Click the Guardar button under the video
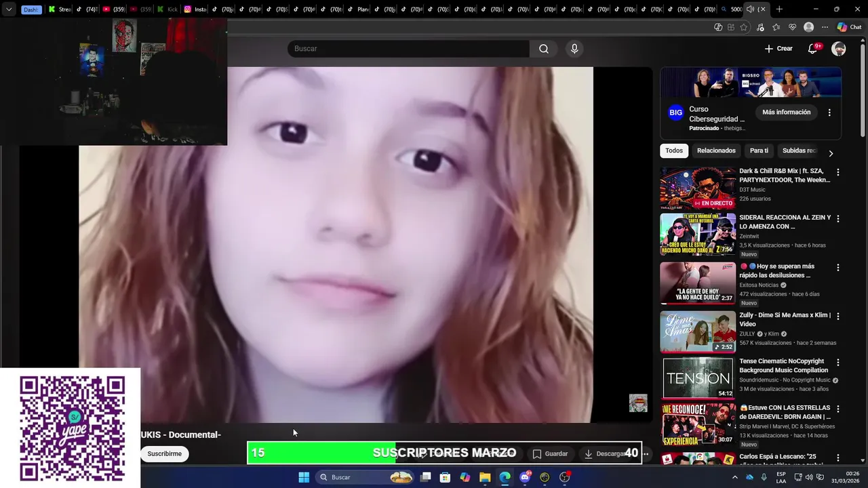Viewport: 868px width, 488px height. pos(550,453)
